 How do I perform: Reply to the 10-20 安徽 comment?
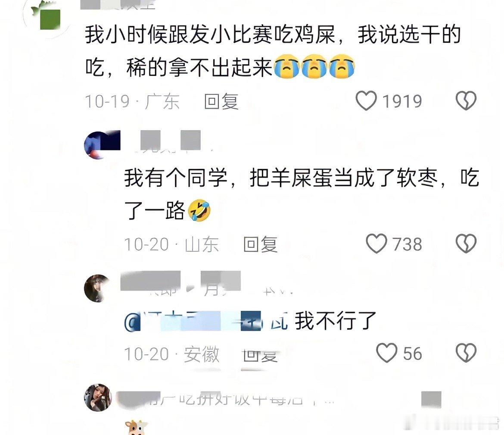[x=260, y=355]
